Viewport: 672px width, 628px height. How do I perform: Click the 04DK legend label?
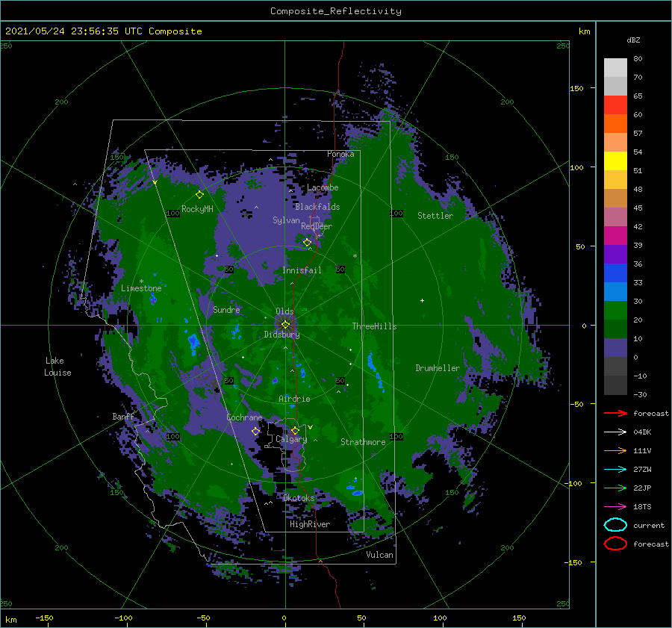tap(642, 432)
